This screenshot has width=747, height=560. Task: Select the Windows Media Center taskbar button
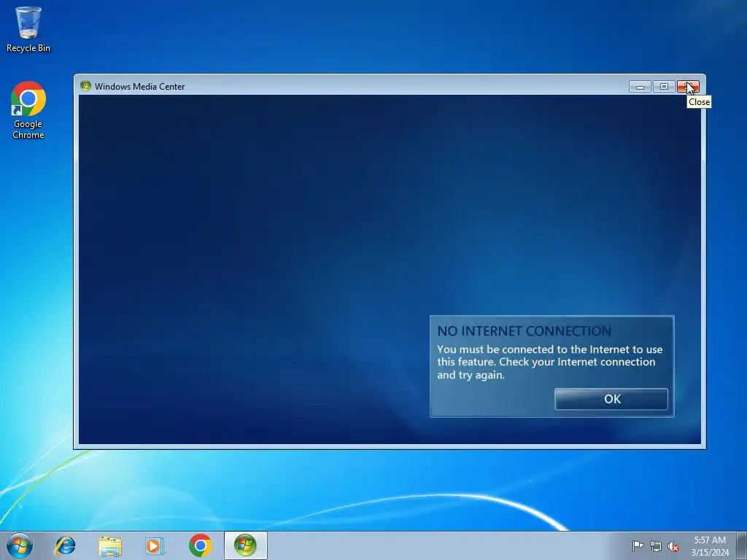coord(246,545)
